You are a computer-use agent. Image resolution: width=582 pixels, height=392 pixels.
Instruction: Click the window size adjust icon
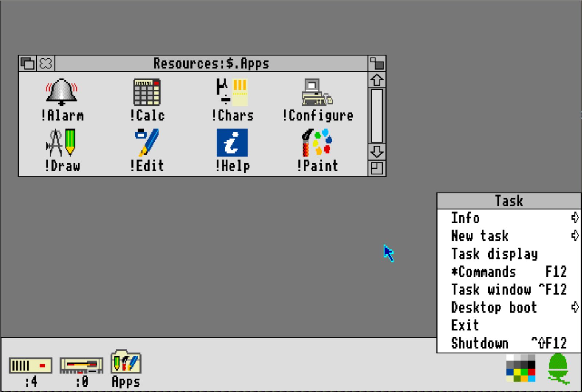point(377,169)
